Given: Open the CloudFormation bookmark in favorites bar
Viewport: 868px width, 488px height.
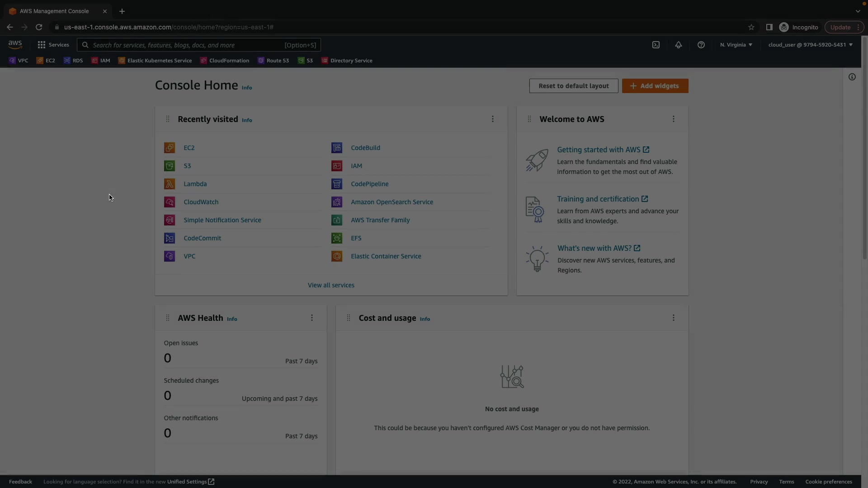Looking at the screenshot, I should click(225, 61).
